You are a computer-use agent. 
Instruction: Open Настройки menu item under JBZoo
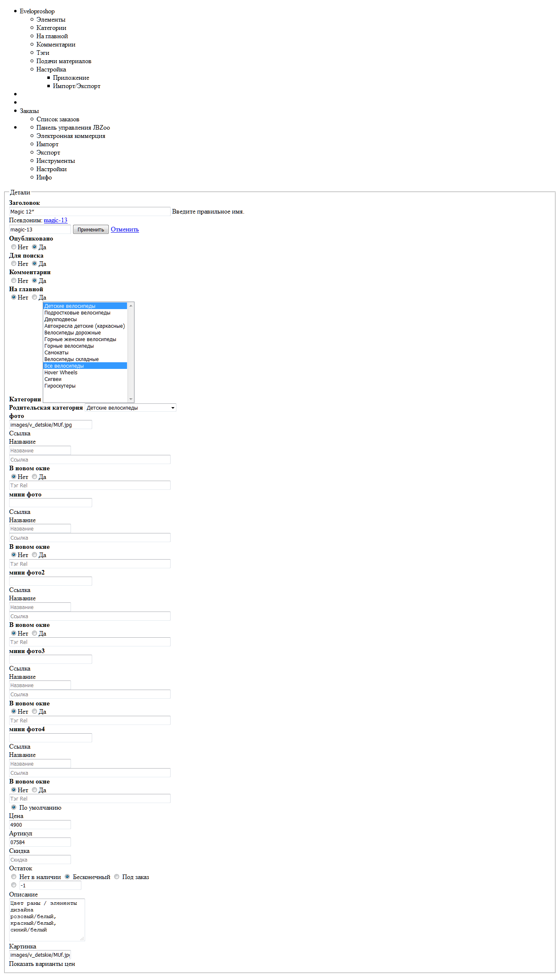51,169
